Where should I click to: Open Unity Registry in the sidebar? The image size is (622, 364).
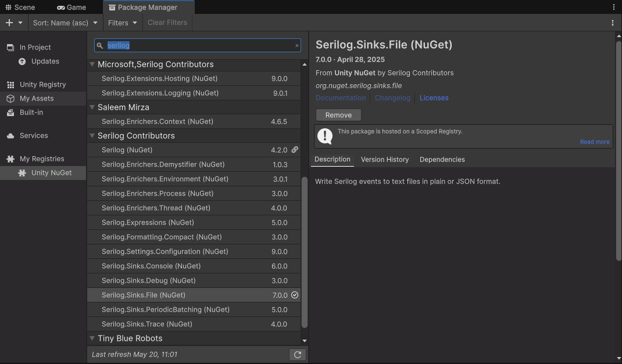pyautogui.click(x=42, y=84)
